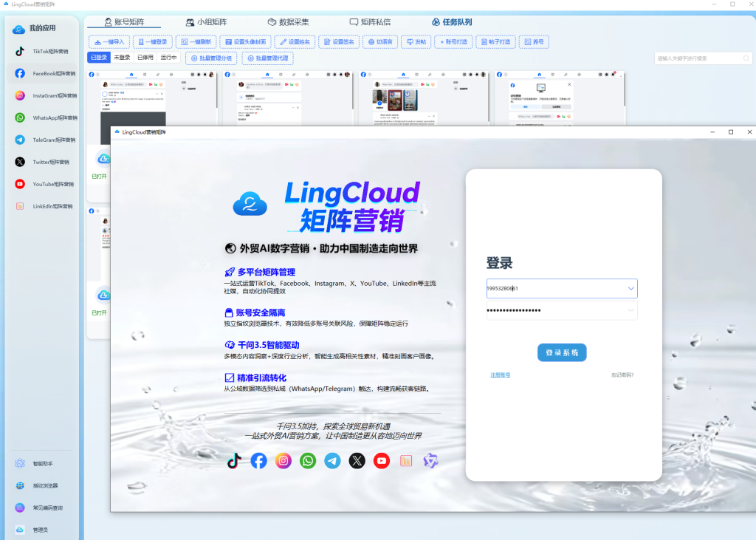Click the Instagram icon on login splash
The width and height of the screenshot is (756, 540).
click(283, 461)
